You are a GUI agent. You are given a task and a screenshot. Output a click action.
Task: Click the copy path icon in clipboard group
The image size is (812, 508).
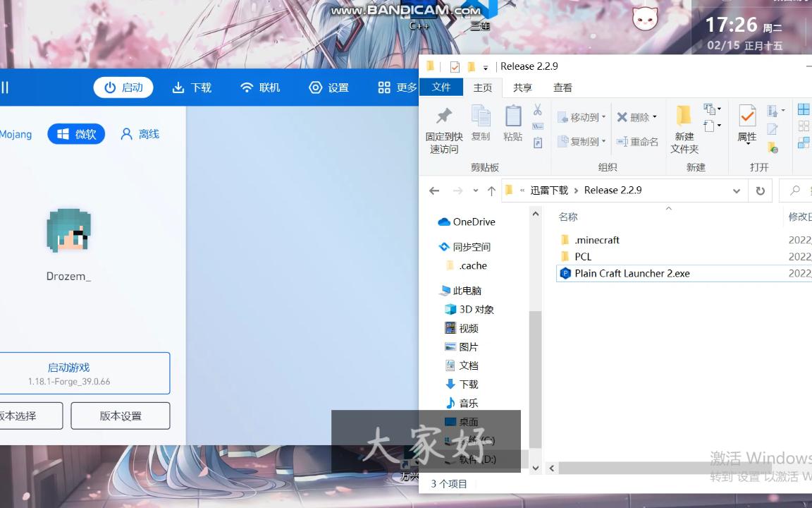pyautogui.click(x=538, y=126)
